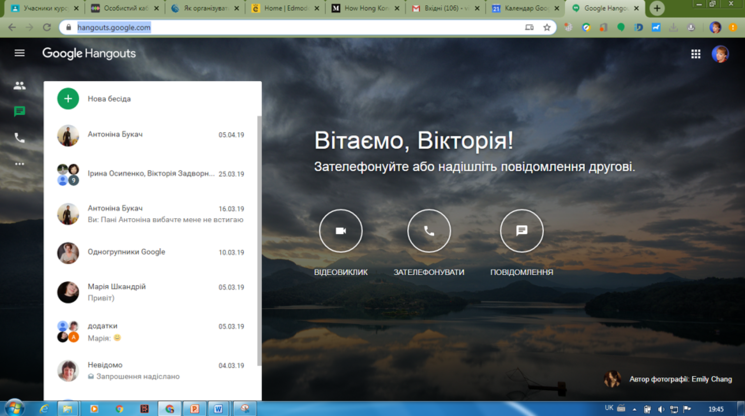The image size is (745, 416).
Task: Click Google Hangouts logo
Action: tap(89, 53)
